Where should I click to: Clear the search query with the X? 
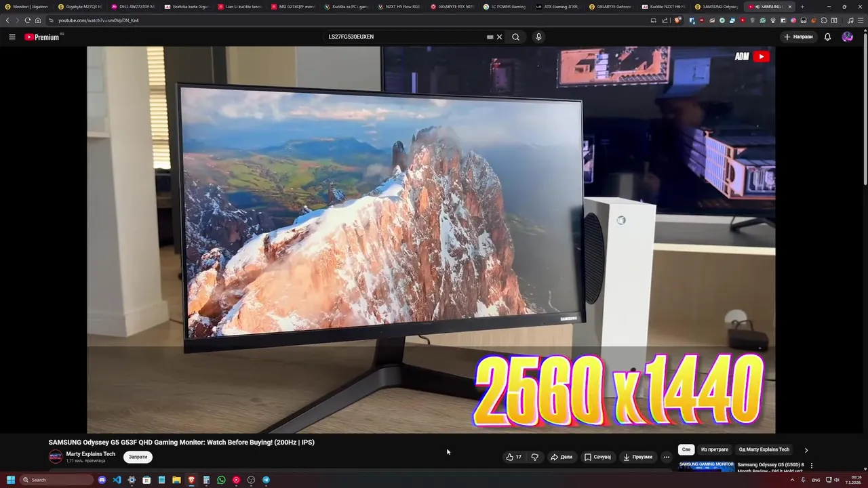[x=500, y=37]
